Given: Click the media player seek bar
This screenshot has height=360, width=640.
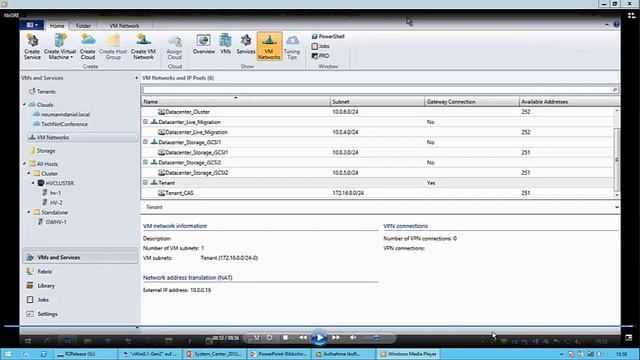Looking at the screenshot, I should pyautogui.click(x=319, y=326).
